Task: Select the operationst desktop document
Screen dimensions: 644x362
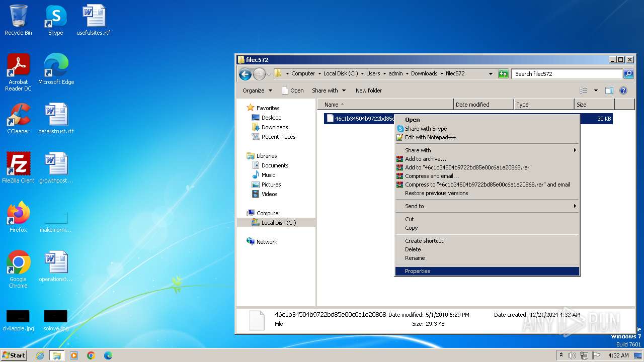Action: 56,266
